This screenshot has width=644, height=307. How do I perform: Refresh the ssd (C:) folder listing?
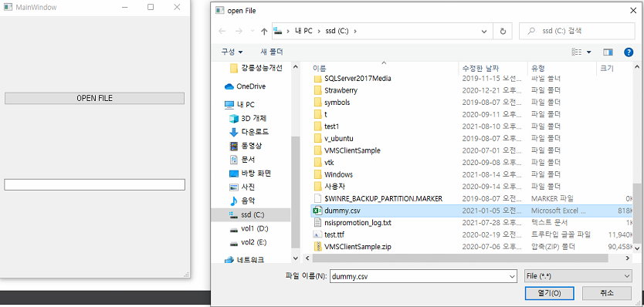click(x=503, y=31)
